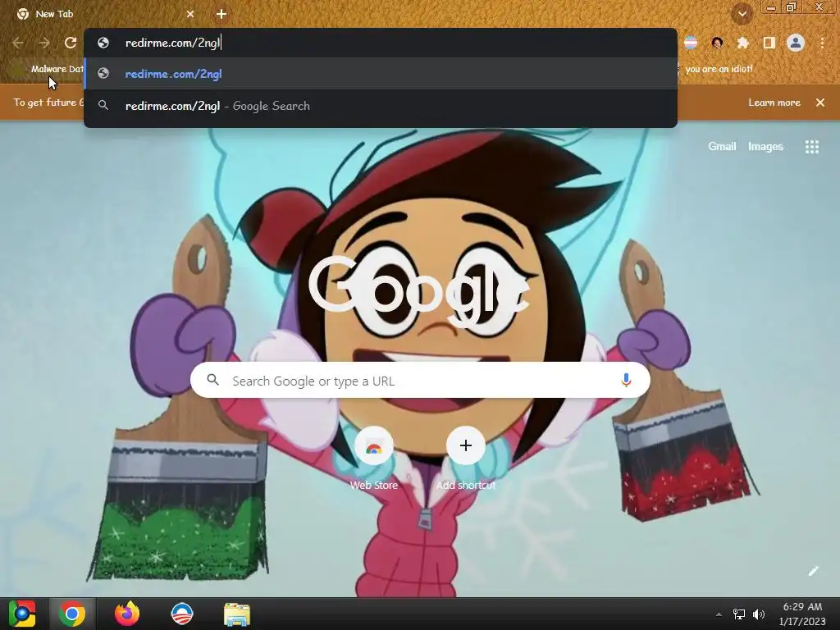Open the Start button on the taskbar
Viewport: 840px width, 630px height.
22,614
